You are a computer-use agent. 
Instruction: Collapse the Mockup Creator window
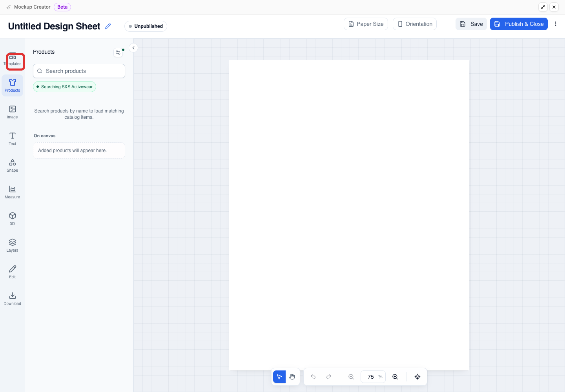click(x=543, y=7)
